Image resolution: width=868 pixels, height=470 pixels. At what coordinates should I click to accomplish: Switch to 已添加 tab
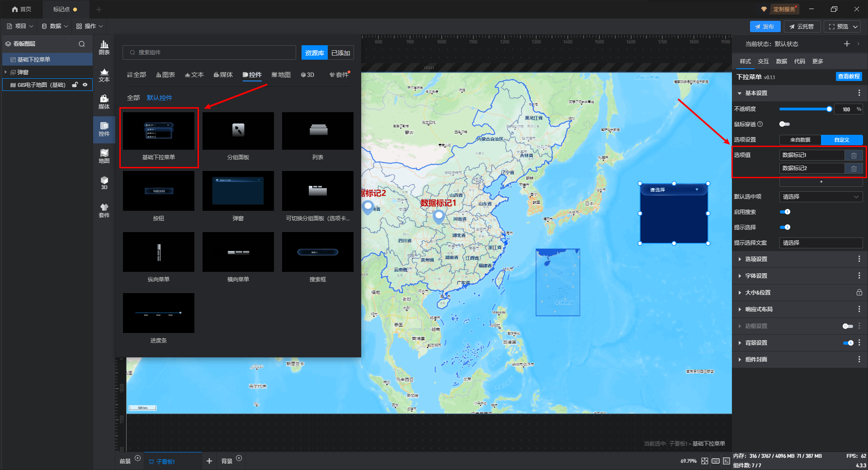(x=340, y=52)
